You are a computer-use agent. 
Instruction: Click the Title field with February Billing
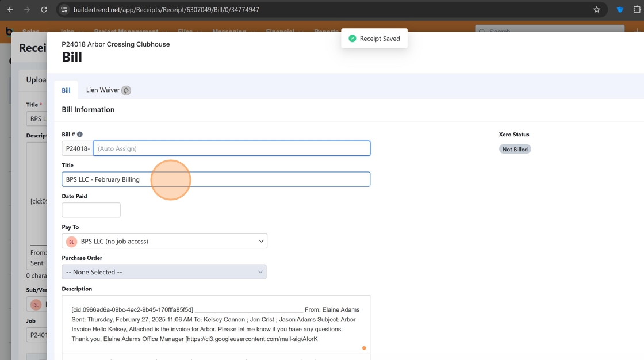pyautogui.click(x=216, y=179)
